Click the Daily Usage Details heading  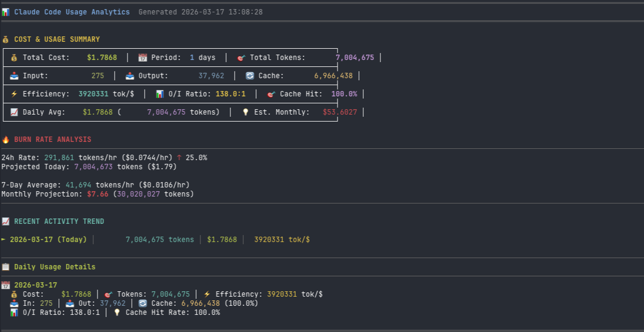pos(55,267)
